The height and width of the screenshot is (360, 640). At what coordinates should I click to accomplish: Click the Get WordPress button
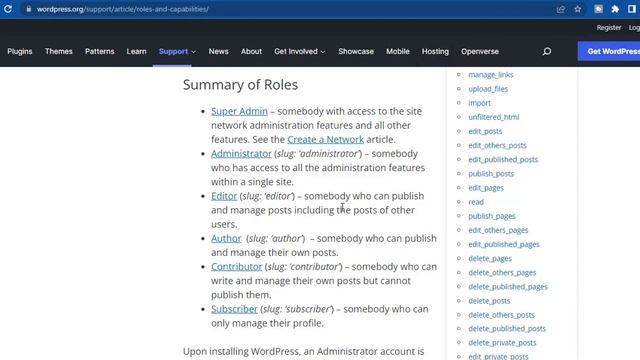(x=609, y=51)
